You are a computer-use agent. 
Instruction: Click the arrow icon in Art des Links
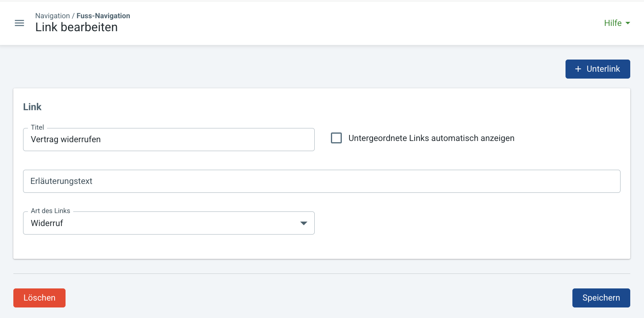303,223
